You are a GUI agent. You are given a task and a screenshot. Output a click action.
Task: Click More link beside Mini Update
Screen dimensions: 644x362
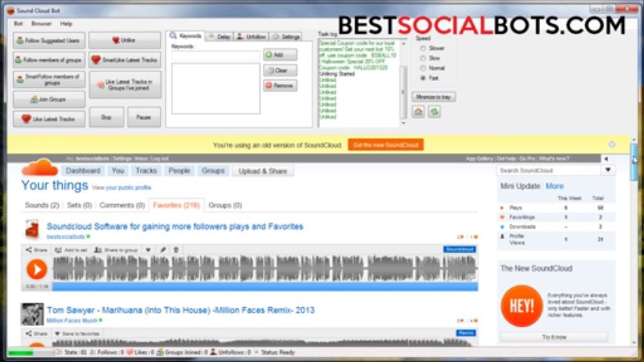click(x=554, y=186)
